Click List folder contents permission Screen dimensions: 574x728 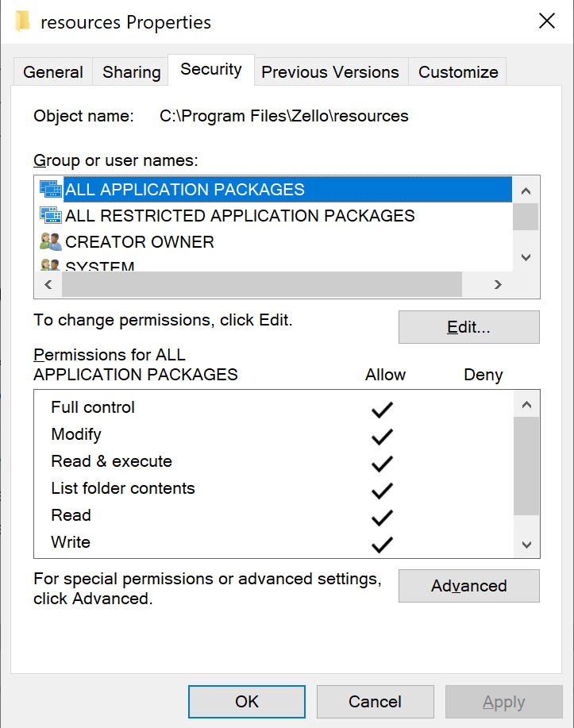tap(123, 488)
